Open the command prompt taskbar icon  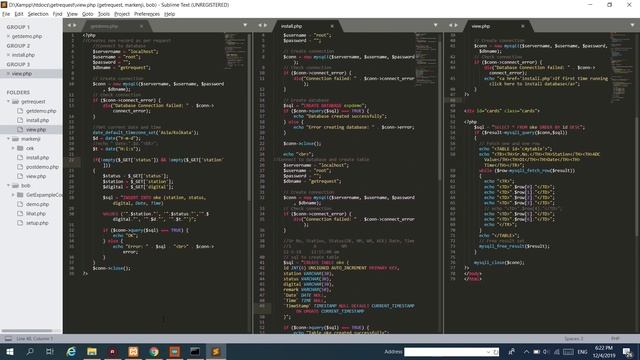(195, 351)
